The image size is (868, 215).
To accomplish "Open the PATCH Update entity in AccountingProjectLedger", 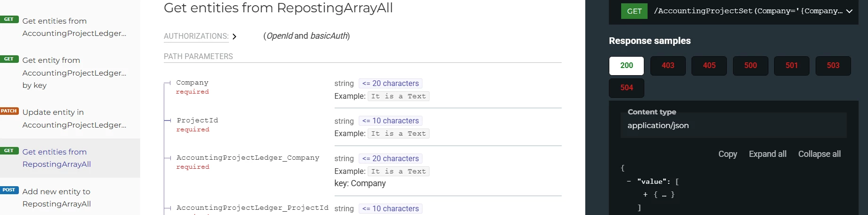I will click(74, 119).
